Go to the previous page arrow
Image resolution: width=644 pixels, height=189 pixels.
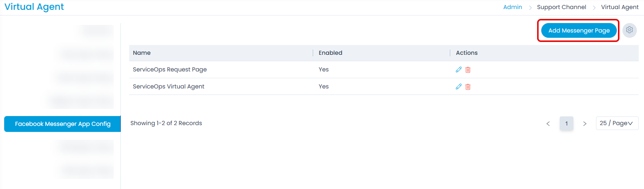pyautogui.click(x=548, y=124)
